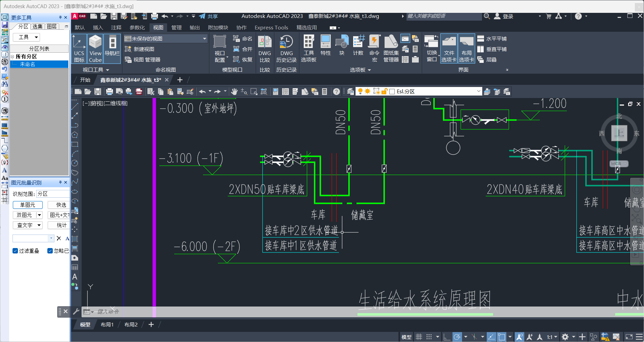Enable the 过滤重叠 checkbox
The image size is (644, 342).
pyautogui.click(x=15, y=251)
